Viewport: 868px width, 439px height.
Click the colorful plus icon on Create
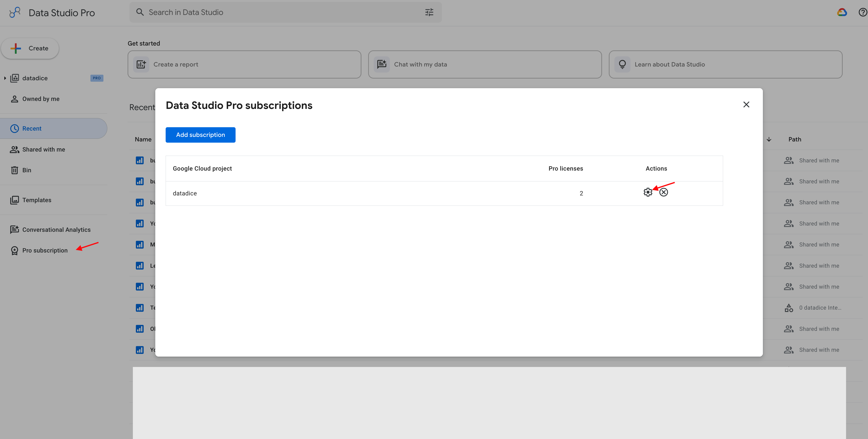(x=16, y=48)
